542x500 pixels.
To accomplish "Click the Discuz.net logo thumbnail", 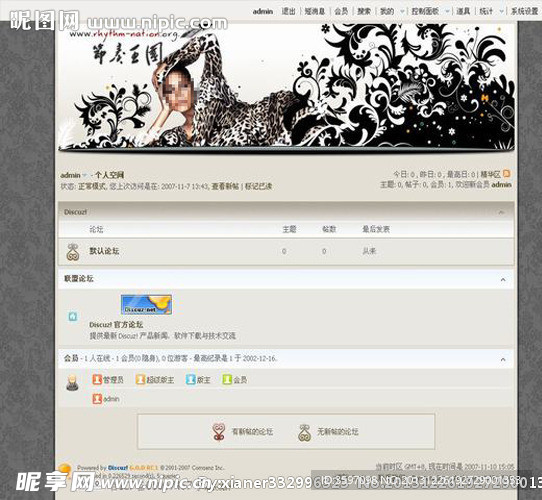I will [146, 305].
